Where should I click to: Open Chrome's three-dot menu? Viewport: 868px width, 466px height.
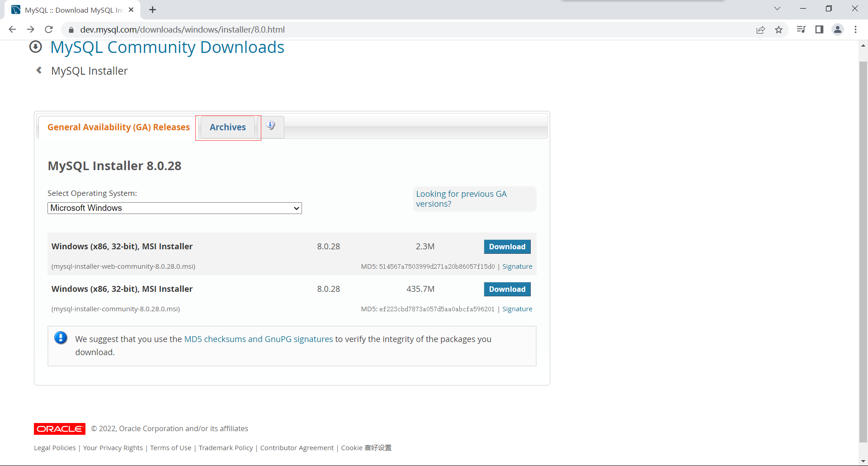pyautogui.click(x=855, y=29)
